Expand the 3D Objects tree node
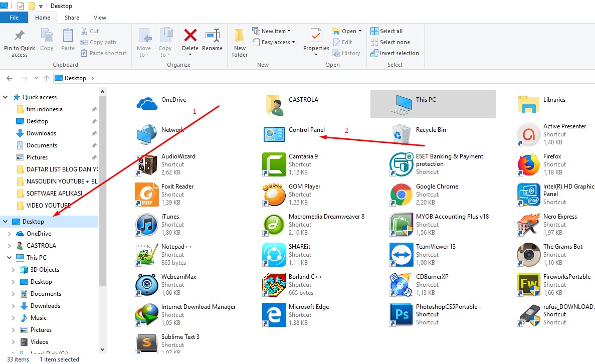This screenshot has height=364, width=595. 14,269
